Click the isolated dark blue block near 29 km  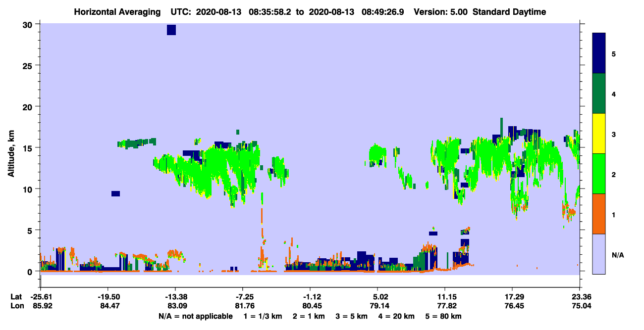pyautogui.click(x=171, y=30)
